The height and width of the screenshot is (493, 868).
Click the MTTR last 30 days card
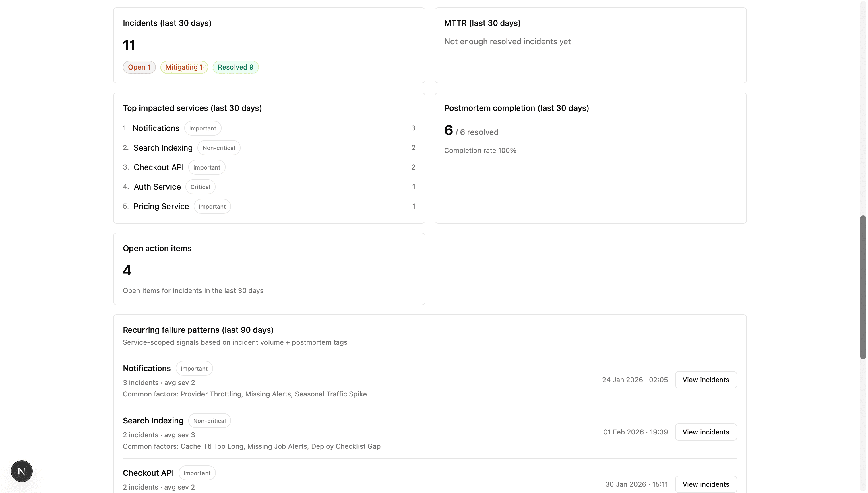(x=590, y=46)
